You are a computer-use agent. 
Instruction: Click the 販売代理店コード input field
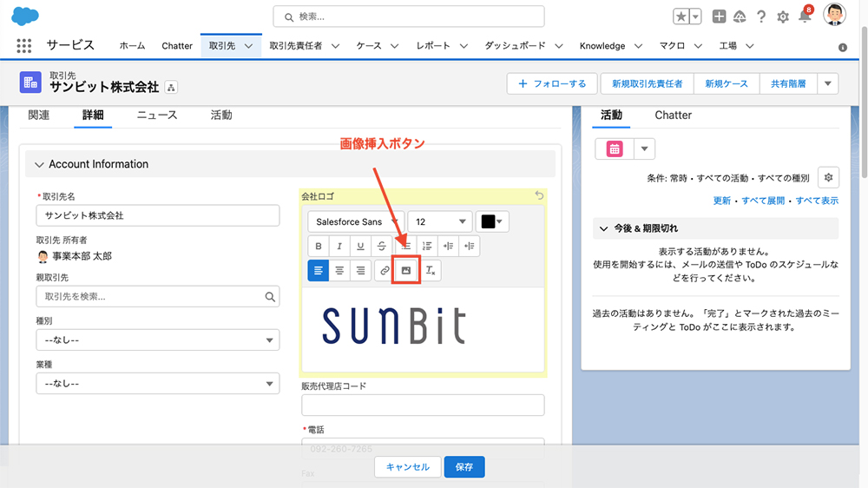[x=423, y=405]
